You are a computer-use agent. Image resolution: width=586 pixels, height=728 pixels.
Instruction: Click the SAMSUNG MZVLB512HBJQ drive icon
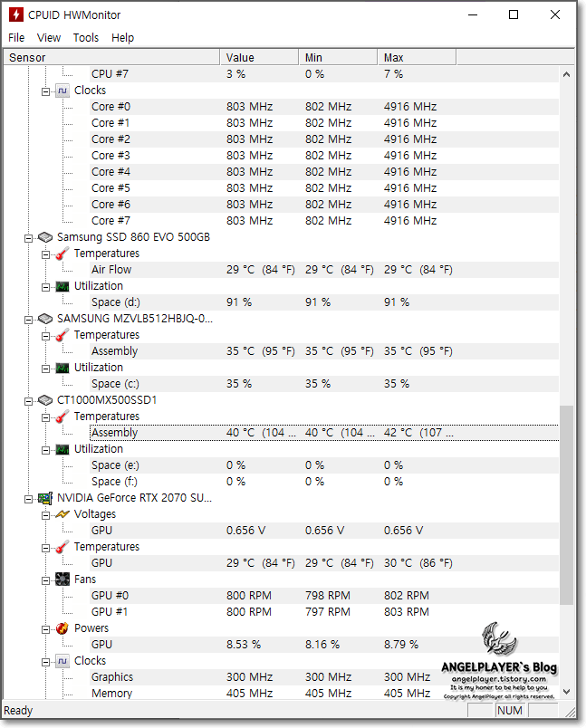(45, 319)
